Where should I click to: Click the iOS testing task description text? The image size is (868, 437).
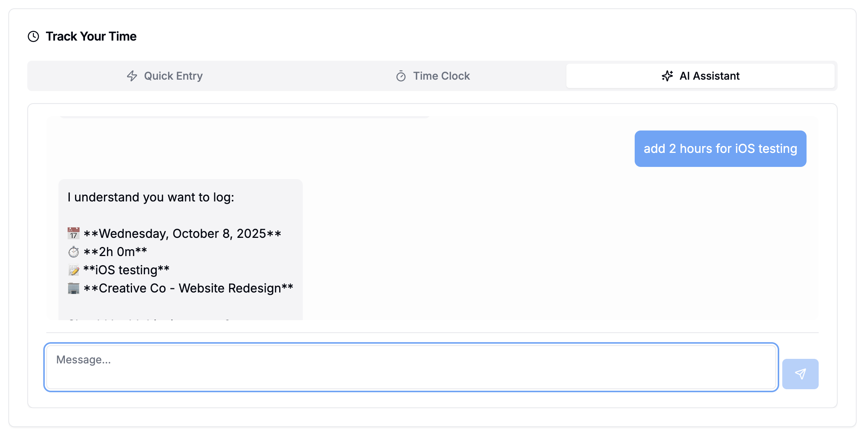[x=126, y=270]
